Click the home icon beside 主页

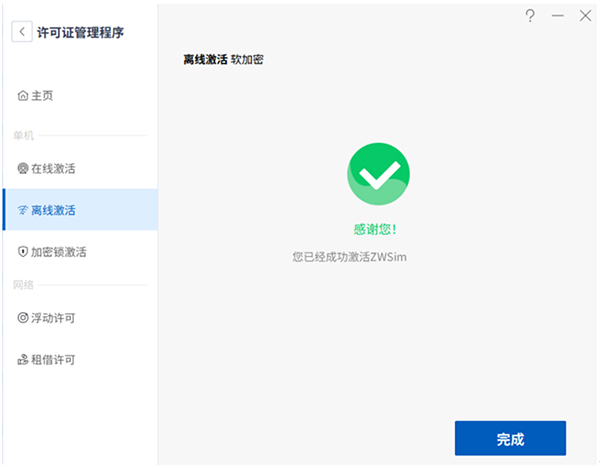click(23, 95)
